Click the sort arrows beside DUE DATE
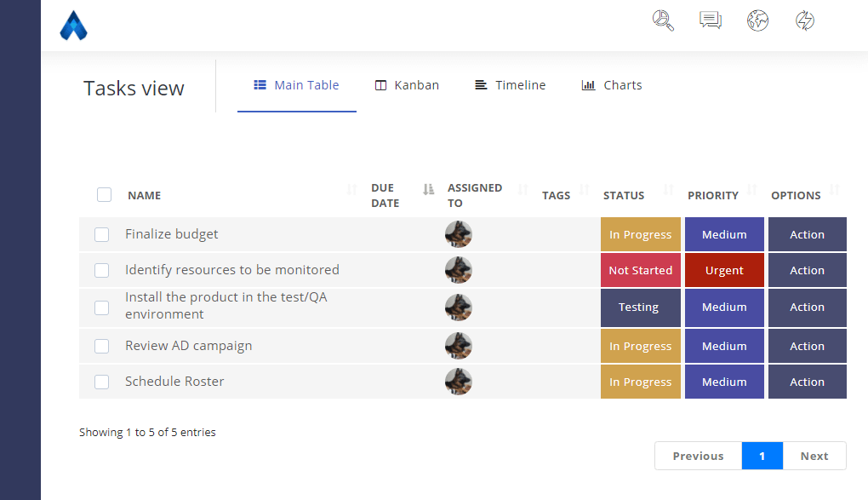The width and height of the screenshot is (868, 500). coord(427,190)
